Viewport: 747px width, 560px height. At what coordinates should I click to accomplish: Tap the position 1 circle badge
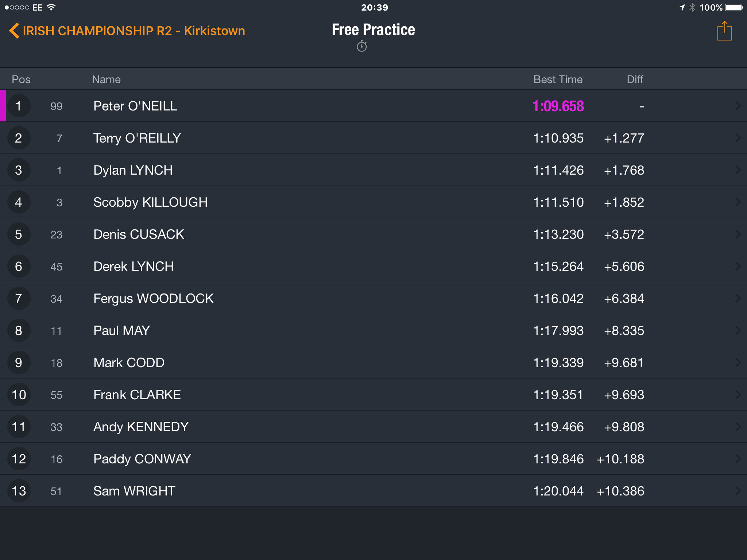(19, 106)
